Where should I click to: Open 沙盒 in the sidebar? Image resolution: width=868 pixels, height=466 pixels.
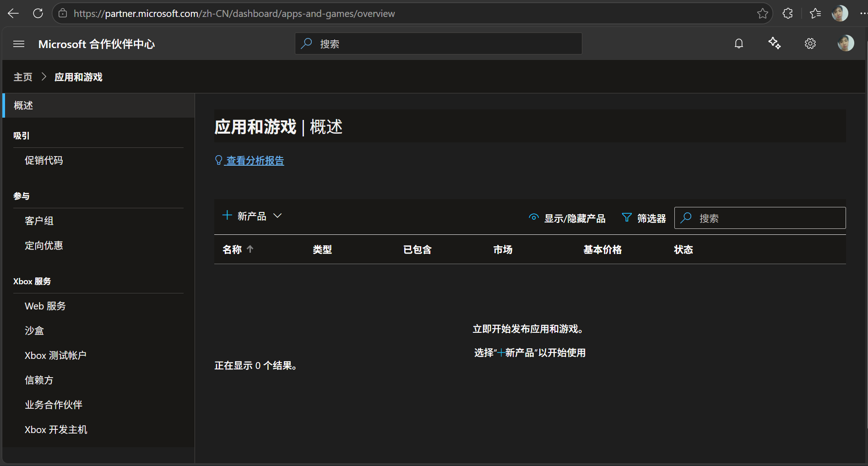(34, 331)
